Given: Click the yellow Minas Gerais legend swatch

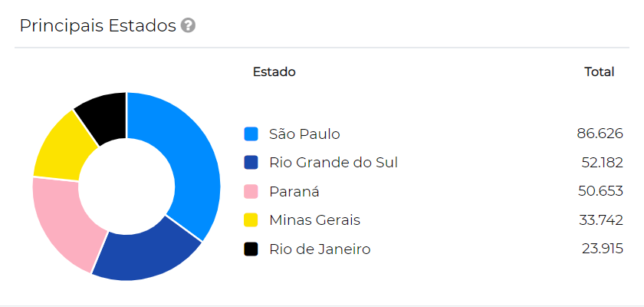Looking at the screenshot, I should tap(251, 220).
